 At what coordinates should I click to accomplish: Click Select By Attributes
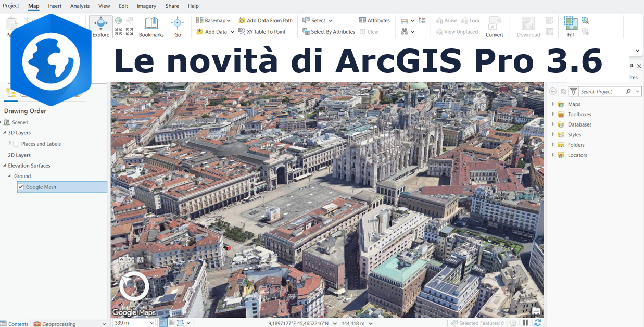329,32
